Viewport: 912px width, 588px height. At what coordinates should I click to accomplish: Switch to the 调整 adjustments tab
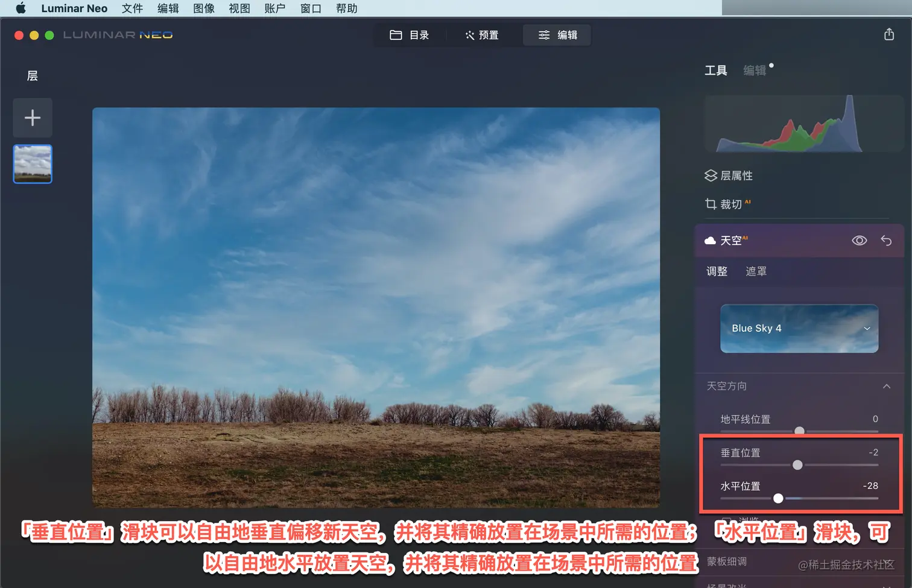pyautogui.click(x=717, y=271)
